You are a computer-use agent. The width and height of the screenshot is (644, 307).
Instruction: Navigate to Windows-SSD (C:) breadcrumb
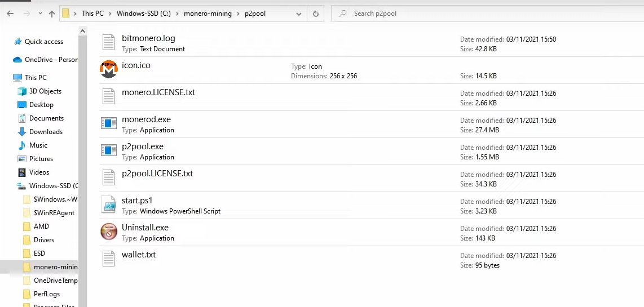144,14
